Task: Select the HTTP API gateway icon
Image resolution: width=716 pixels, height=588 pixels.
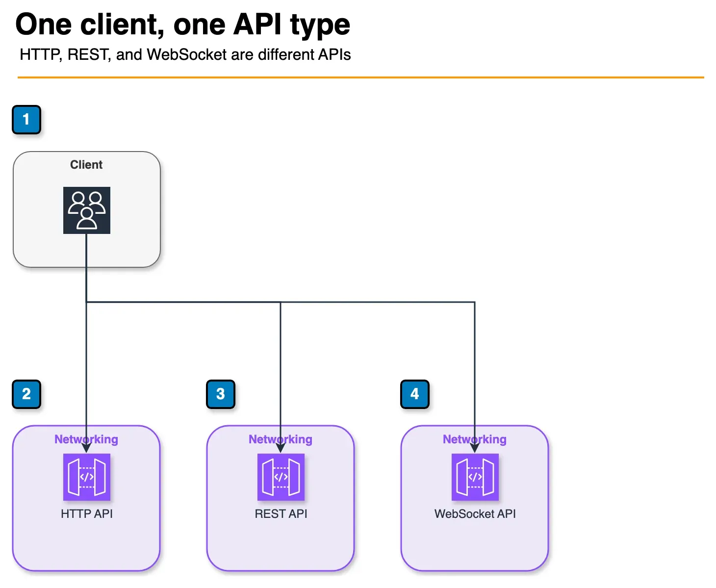Action: [x=87, y=477]
